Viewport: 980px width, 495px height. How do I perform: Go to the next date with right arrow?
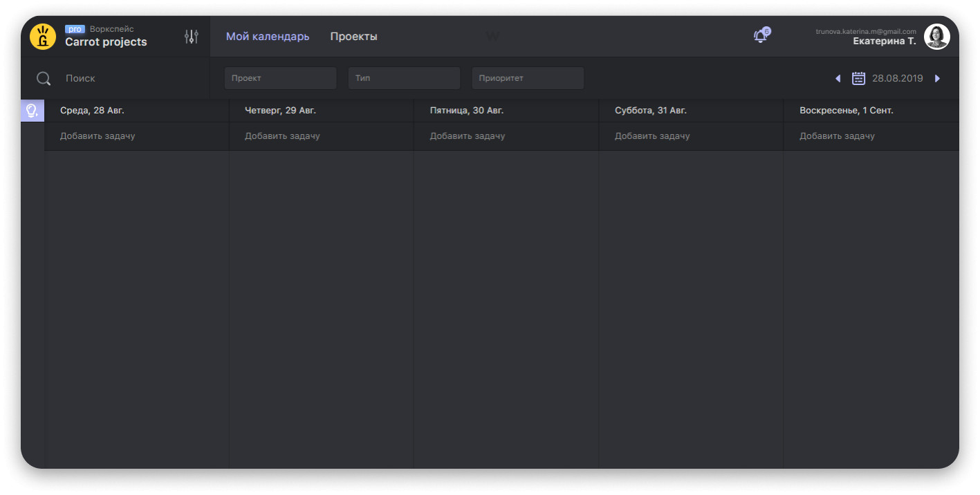coord(938,79)
